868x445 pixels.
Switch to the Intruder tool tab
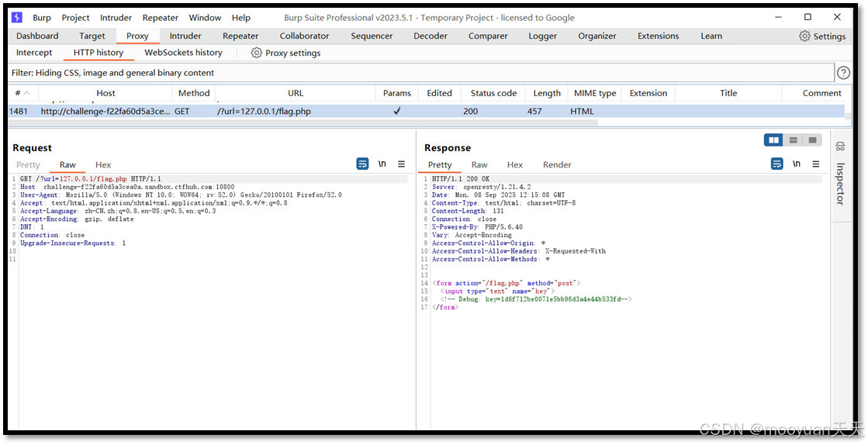tap(185, 36)
